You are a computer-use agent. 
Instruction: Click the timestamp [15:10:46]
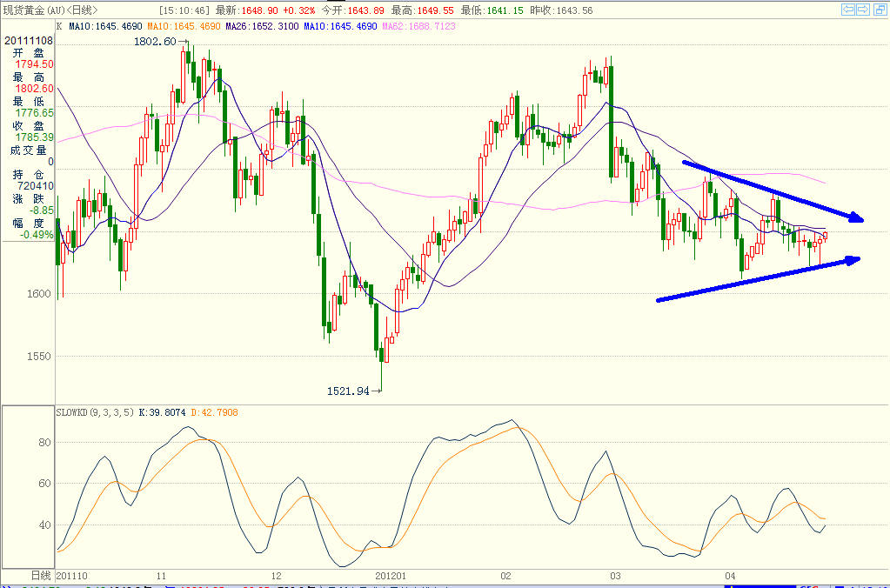[184, 10]
